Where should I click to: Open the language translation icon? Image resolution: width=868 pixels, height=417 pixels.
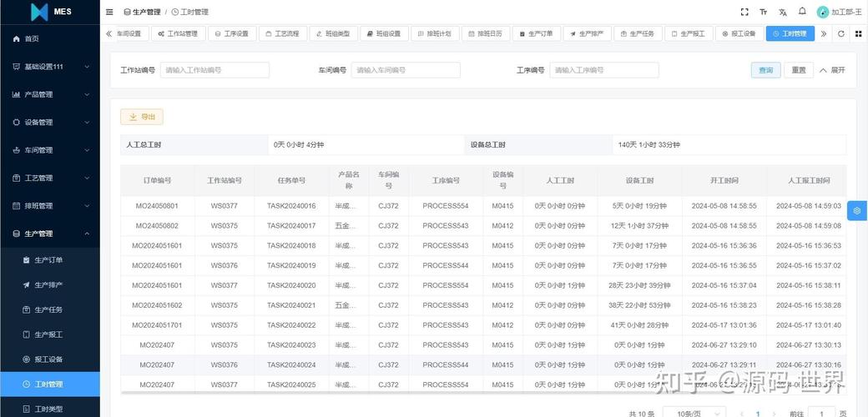[x=782, y=12]
